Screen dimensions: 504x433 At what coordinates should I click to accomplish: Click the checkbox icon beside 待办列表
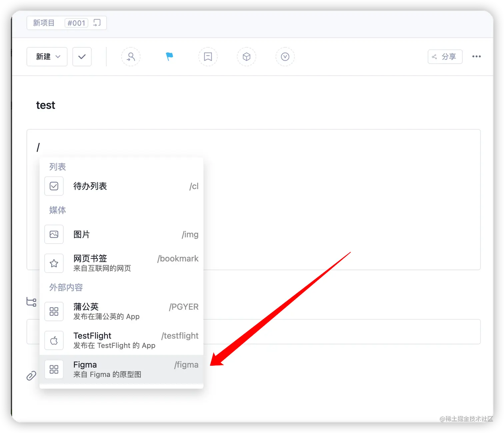(x=54, y=186)
